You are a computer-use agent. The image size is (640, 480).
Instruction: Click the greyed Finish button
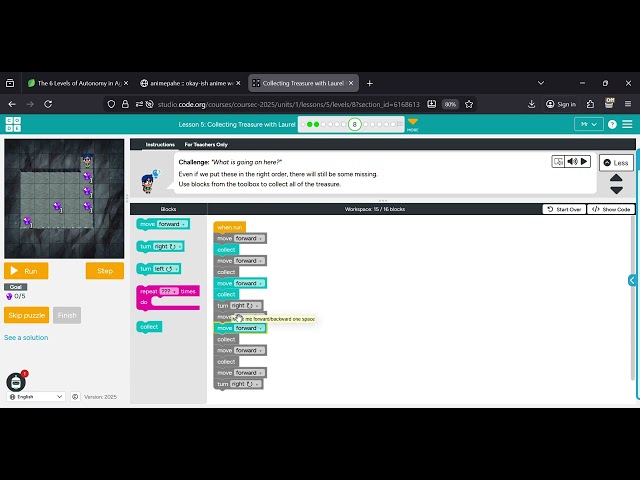67,315
